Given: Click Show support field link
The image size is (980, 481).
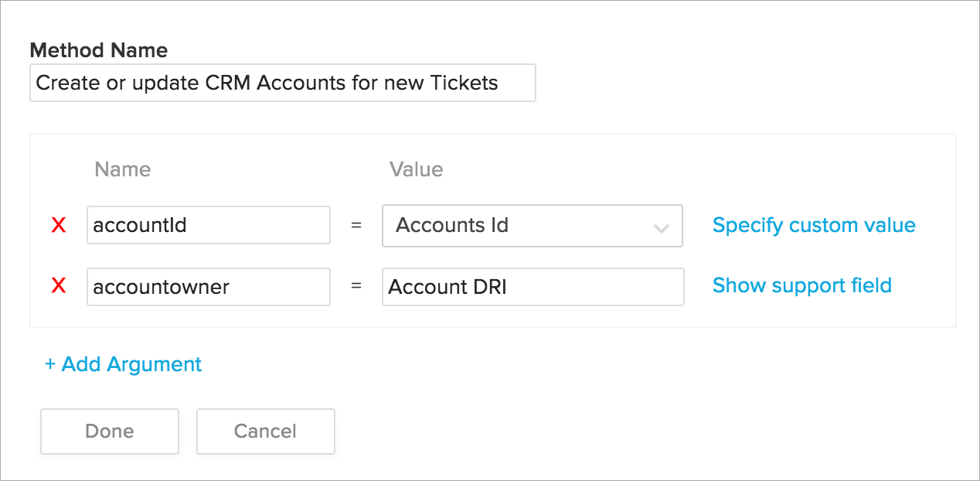Looking at the screenshot, I should coord(801,285).
